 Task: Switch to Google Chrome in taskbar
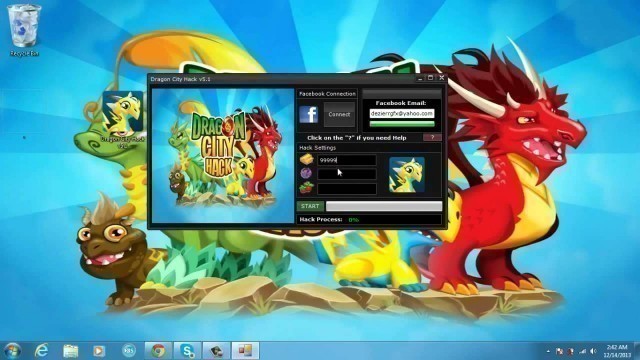pos(158,351)
